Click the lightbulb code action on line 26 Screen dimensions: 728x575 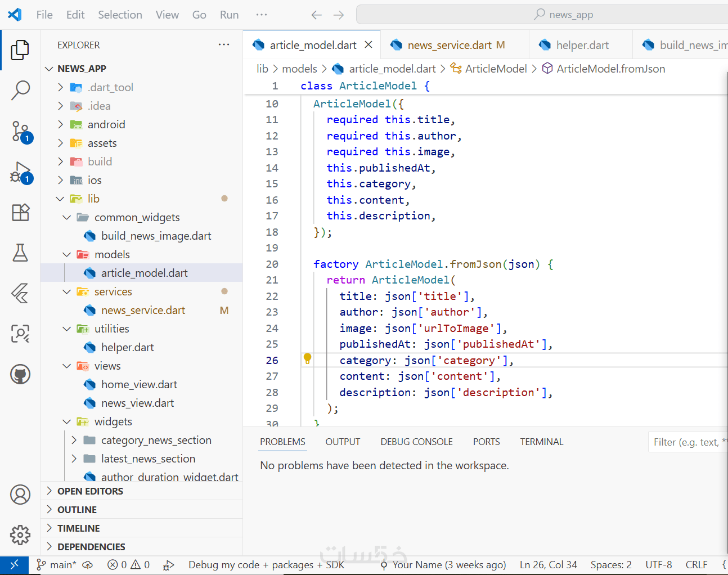pyautogui.click(x=307, y=358)
